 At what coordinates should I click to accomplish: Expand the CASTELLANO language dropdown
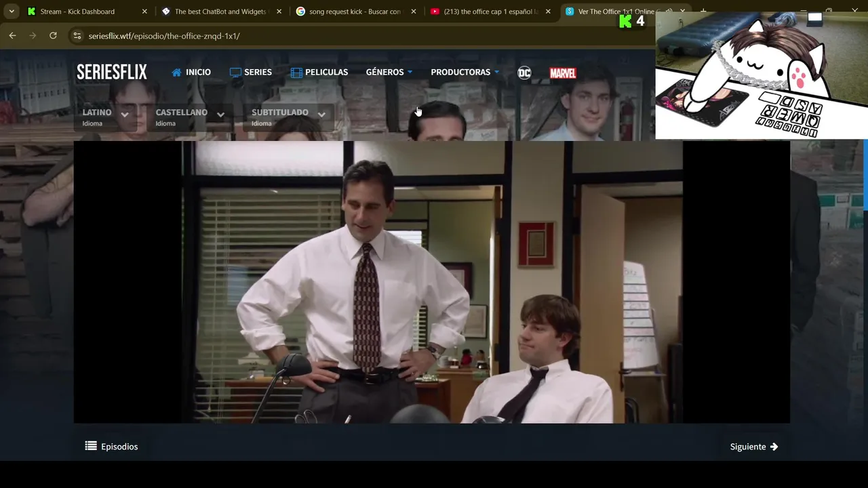click(x=190, y=117)
